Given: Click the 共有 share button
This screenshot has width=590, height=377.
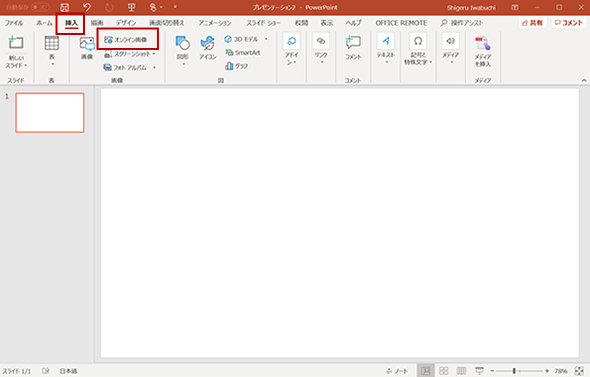Looking at the screenshot, I should [x=533, y=23].
